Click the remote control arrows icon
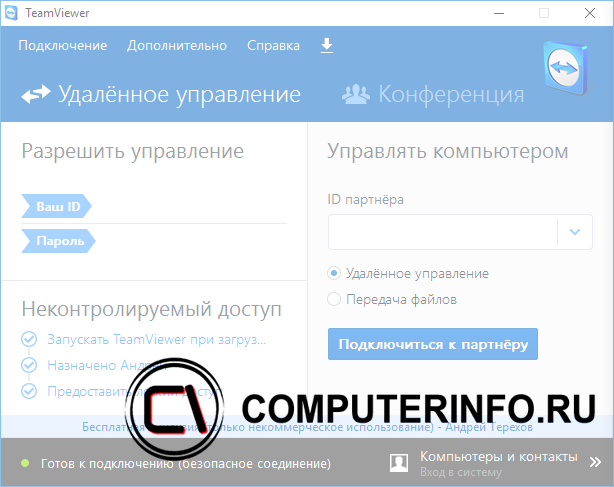This screenshot has width=614, height=487. point(36,94)
